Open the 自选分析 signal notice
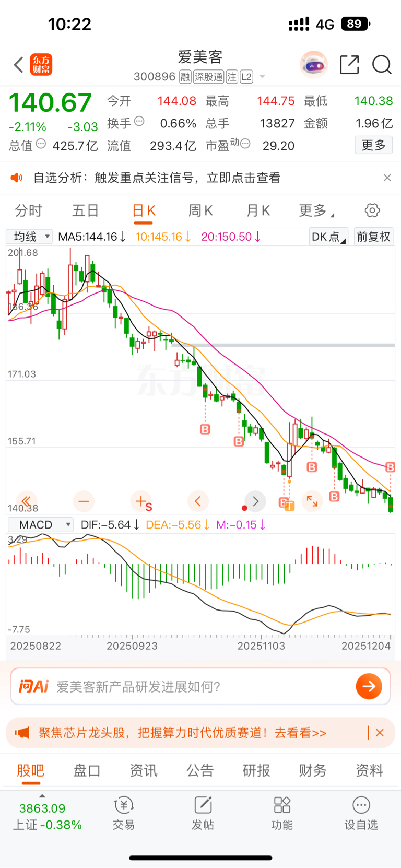The image size is (401, 868). (157, 178)
